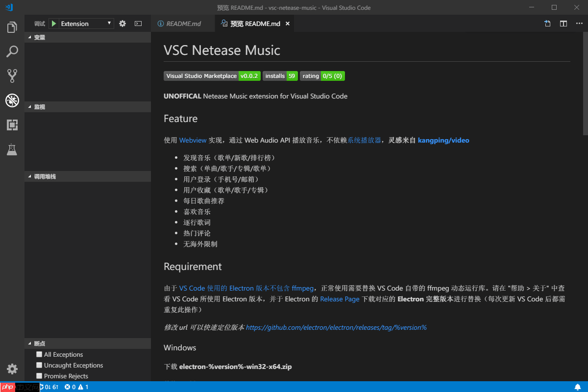Switch to the README.md editor tab
The image size is (588, 392).
tap(183, 23)
